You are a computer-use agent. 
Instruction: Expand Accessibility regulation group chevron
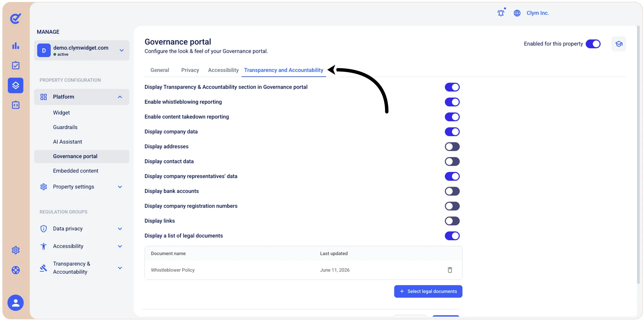click(120, 246)
